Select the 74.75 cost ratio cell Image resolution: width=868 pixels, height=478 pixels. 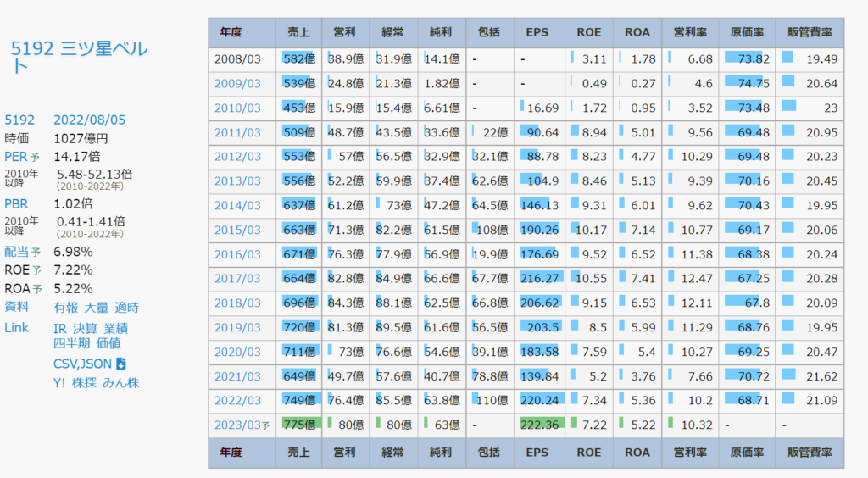click(747, 84)
